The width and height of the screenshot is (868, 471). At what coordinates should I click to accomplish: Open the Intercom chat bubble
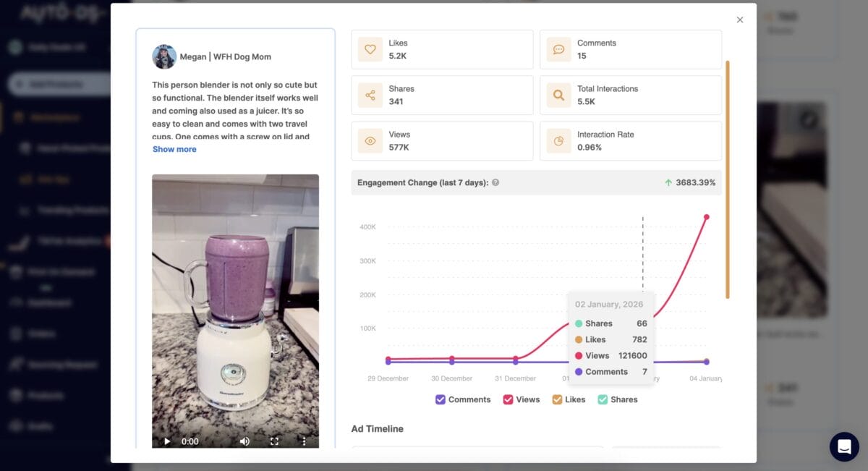[x=843, y=447]
